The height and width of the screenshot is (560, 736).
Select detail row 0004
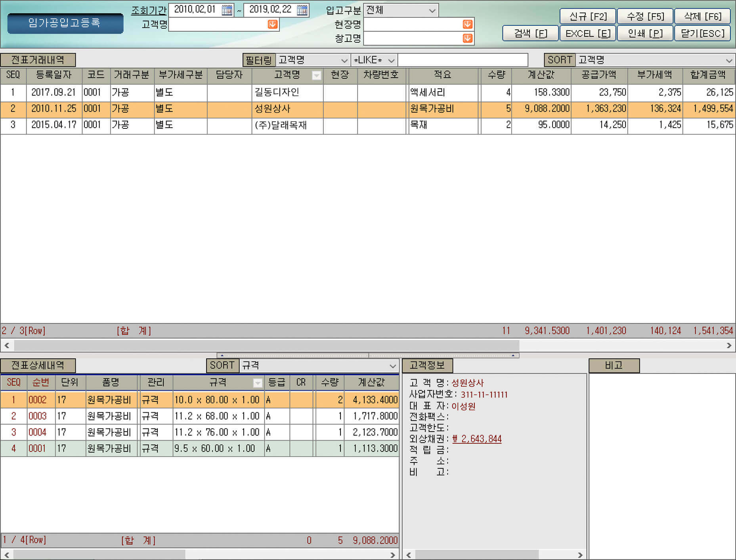(199, 432)
